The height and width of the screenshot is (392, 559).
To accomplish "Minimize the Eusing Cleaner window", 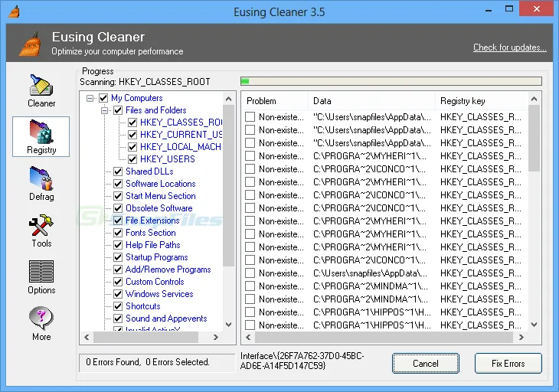I will [x=489, y=10].
